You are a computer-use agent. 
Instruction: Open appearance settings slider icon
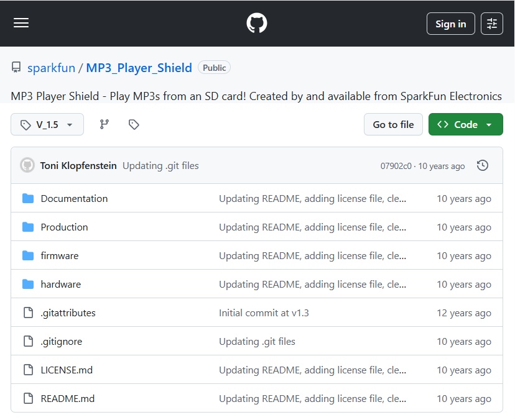point(492,24)
